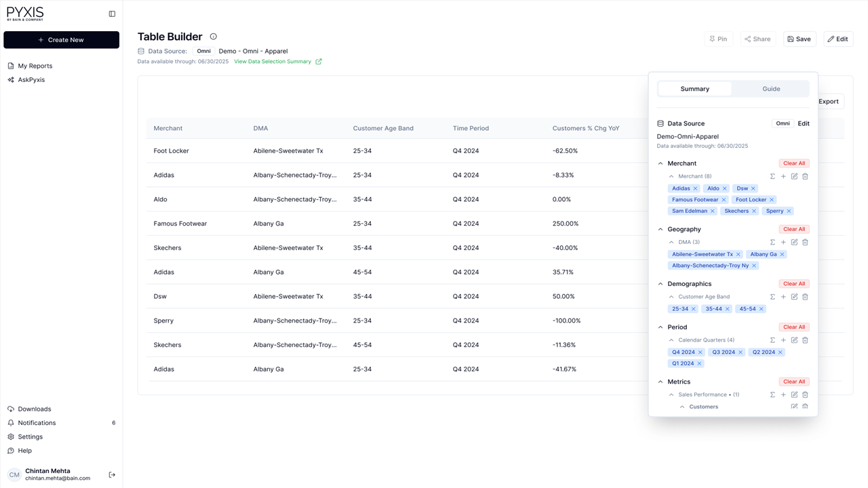Screen dimensions: 868x488
Task: Click the sum icon in Calendar Quarters row
Action: [x=772, y=340]
